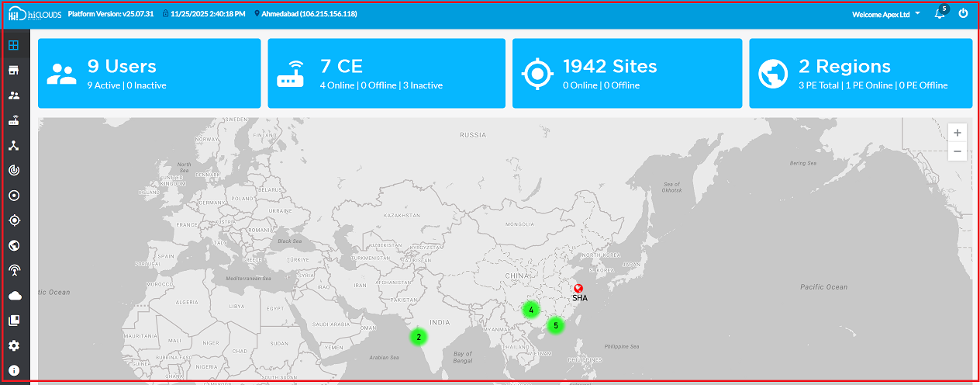This screenshot has height=385, width=980.
Task: Click '9 Active | 0 Inactive' text
Action: click(x=127, y=85)
